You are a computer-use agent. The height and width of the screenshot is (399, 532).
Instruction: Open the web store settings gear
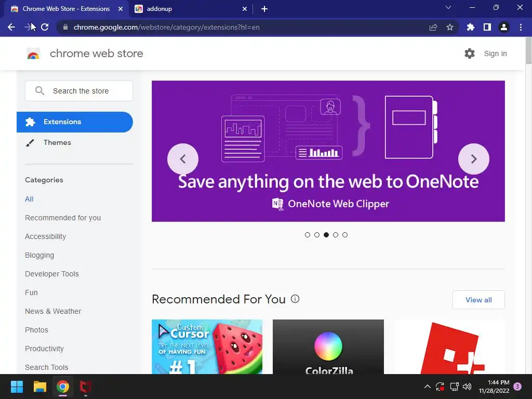pyautogui.click(x=470, y=54)
